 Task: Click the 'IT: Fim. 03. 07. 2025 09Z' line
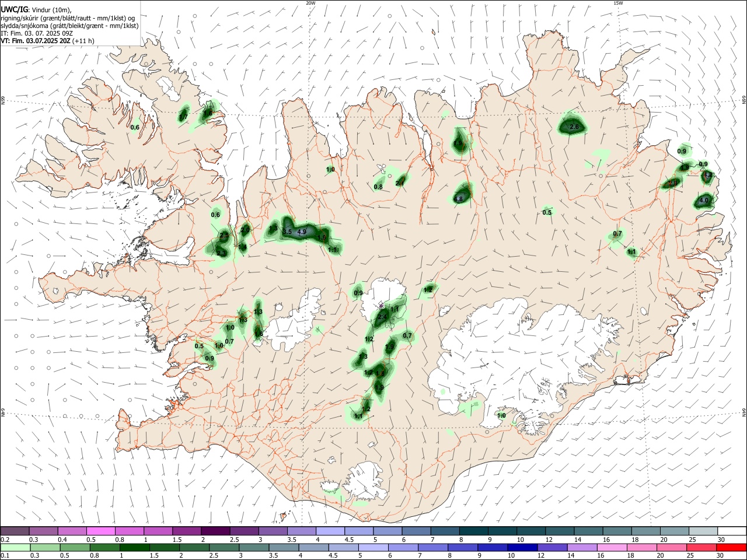tap(36, 33)
